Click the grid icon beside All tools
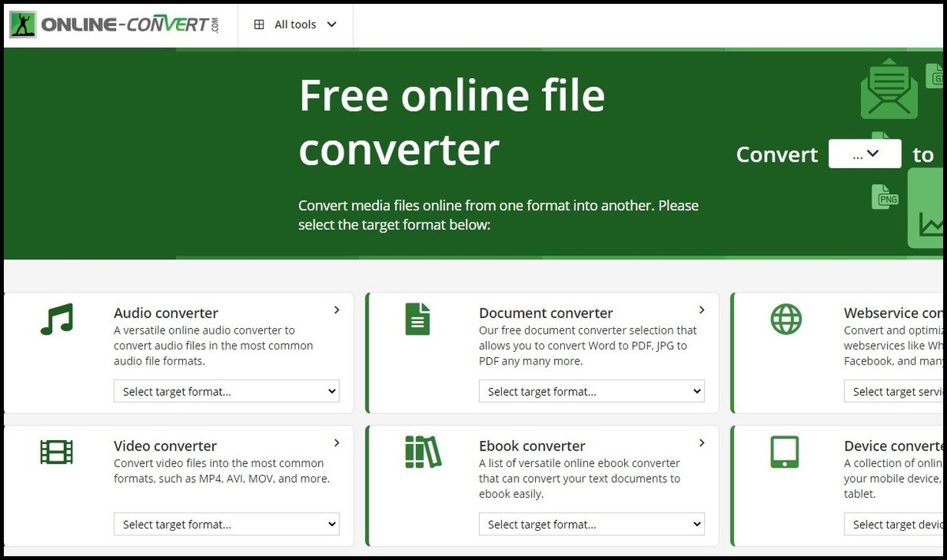This screenshot has height=560, width=947. (259, 24)
